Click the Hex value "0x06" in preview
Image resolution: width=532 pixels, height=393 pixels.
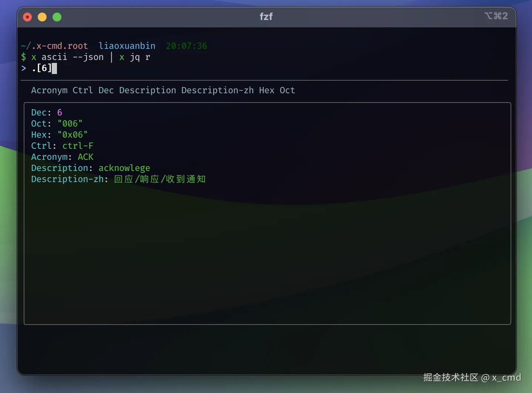point(73,135)
